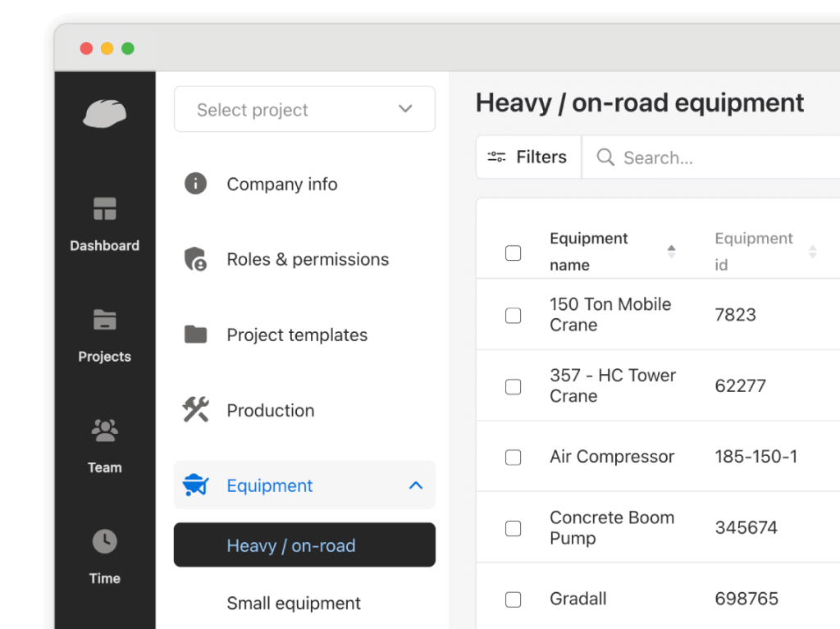Open the Filters panel
The image size is (840, 629).
[x=527, y=157]
